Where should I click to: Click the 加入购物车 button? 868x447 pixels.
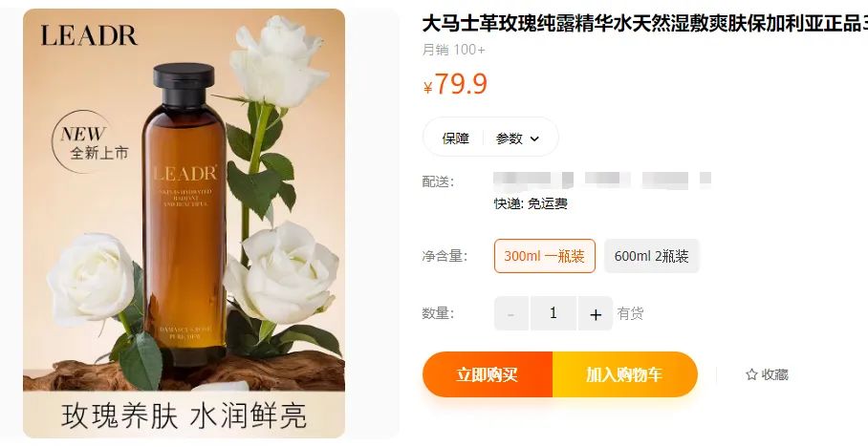624,374
